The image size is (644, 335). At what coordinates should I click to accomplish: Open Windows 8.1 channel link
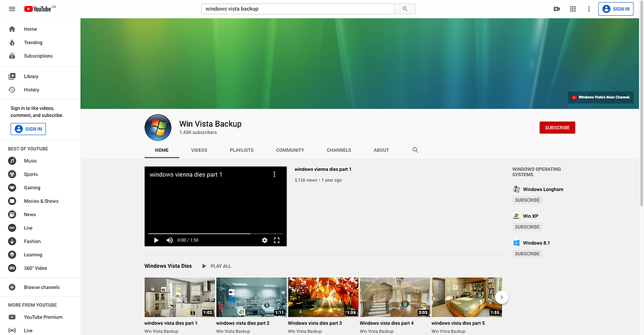(536, 243)
